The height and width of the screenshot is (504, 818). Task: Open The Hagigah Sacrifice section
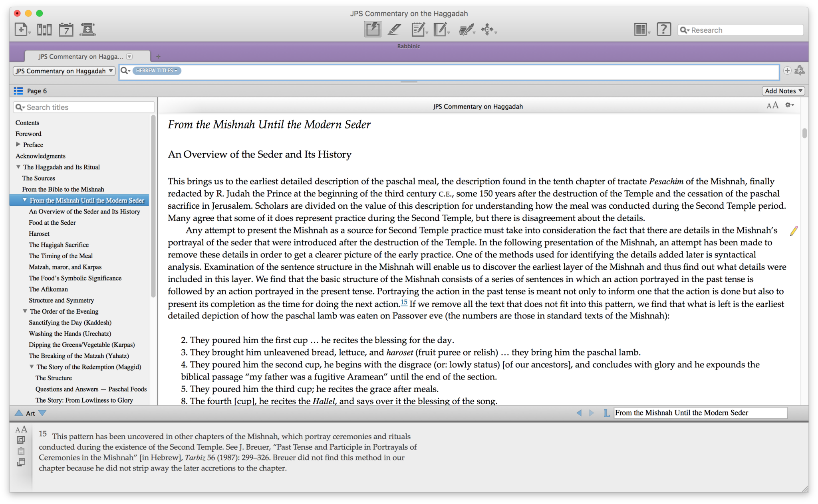pyautogui.click(x=59, y=245)
